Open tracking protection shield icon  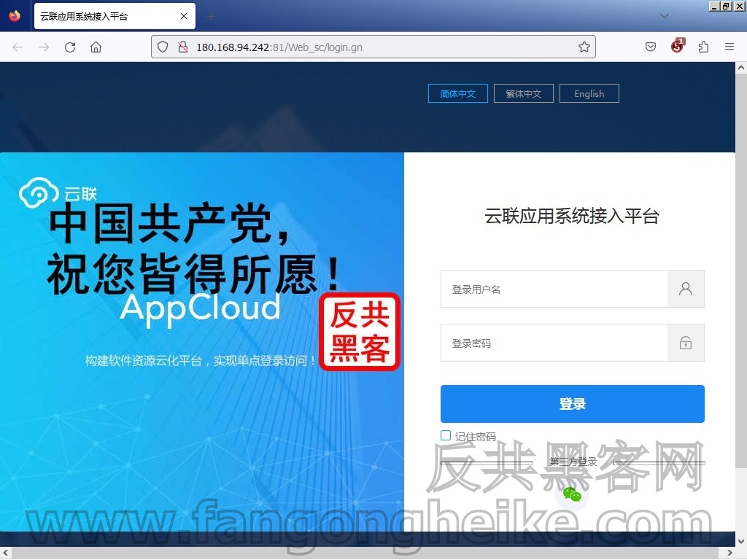[163, 47]
